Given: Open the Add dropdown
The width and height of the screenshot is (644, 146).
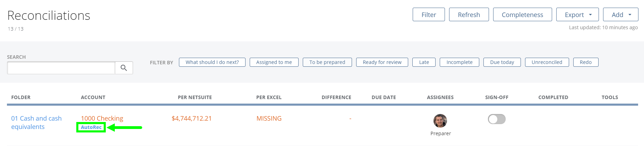Looking at the screenshot, I should click(x=620, y=15).
